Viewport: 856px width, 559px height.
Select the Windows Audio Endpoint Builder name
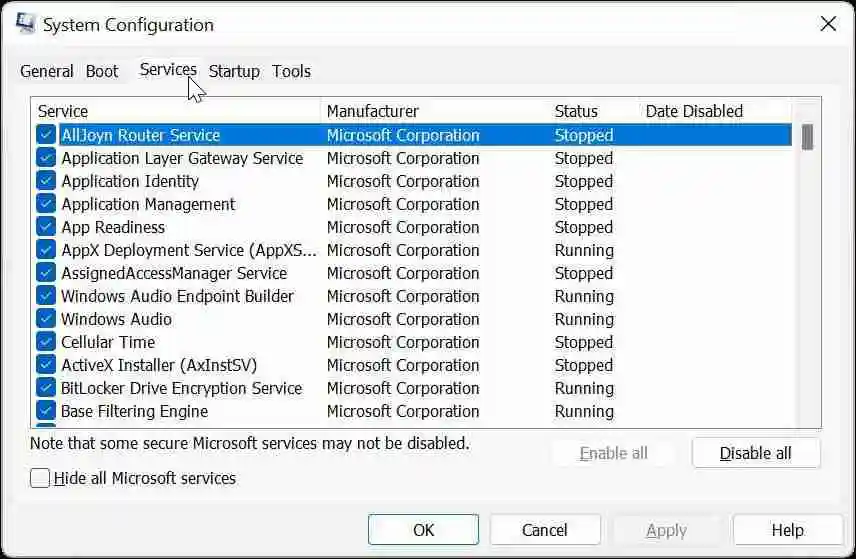[x=177, y=296]
